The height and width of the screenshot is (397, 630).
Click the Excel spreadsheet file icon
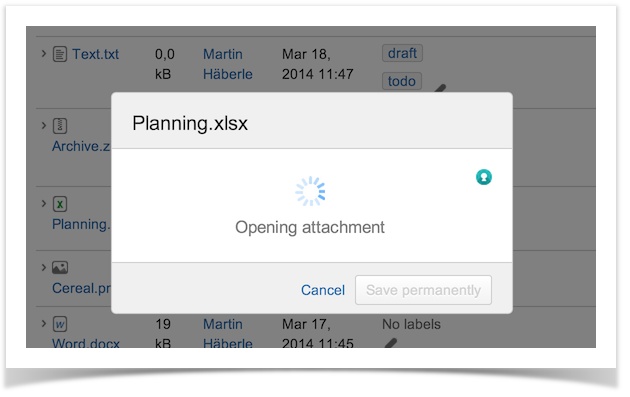(x=60, y=204)
